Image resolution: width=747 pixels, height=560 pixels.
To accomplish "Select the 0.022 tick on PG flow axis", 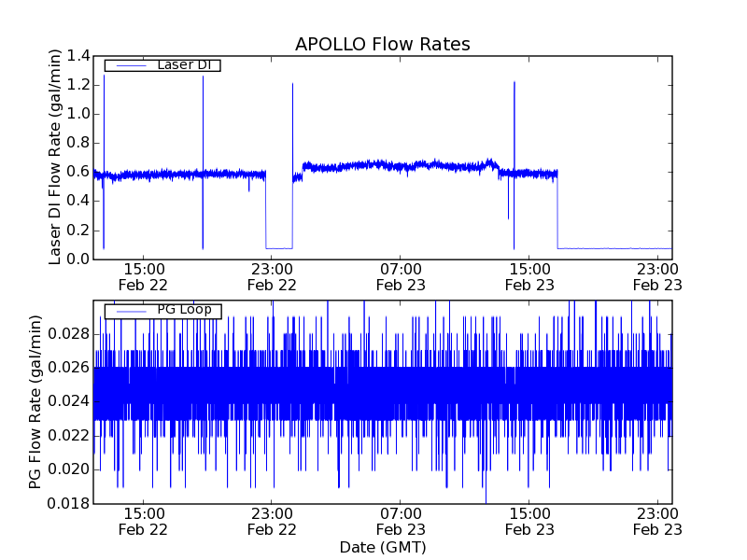I will [x=68, y=436].
